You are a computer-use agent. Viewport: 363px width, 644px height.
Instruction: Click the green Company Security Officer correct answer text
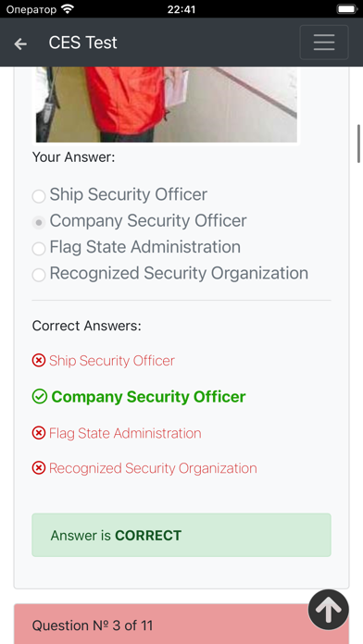click(148, 397)
